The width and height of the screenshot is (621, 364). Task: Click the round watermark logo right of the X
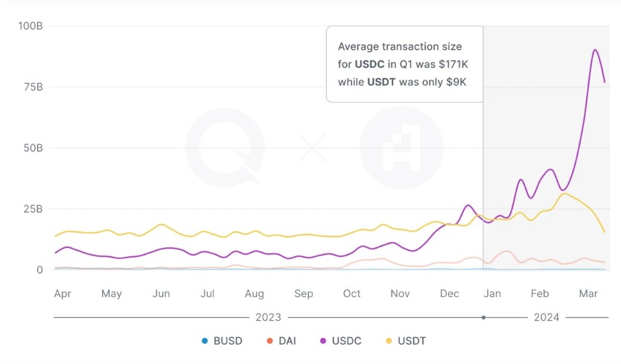(401, 147)
